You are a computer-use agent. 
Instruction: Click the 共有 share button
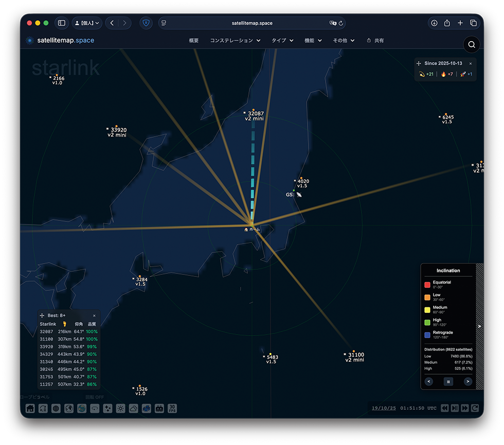pyautogui.click(x=375, y=41)
